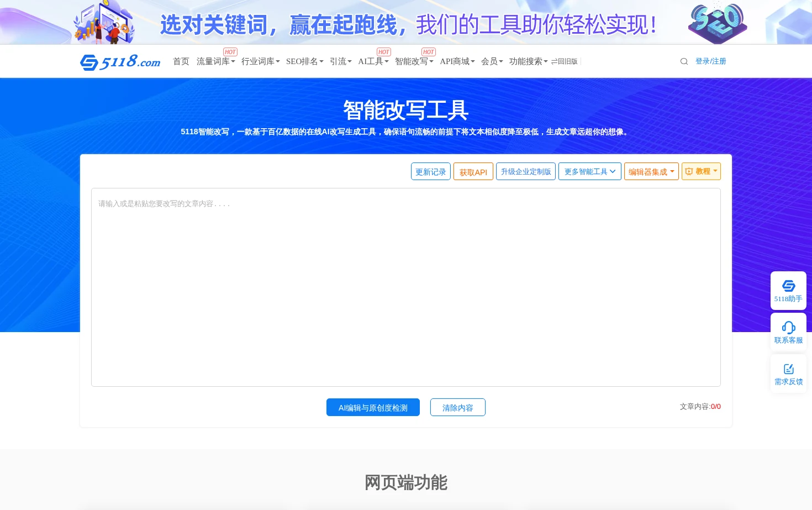Screen dimensions: 812x510
Task: Contact support via 联系客服 headset icon
Action: pyautogui.click(x=788, y=332)
